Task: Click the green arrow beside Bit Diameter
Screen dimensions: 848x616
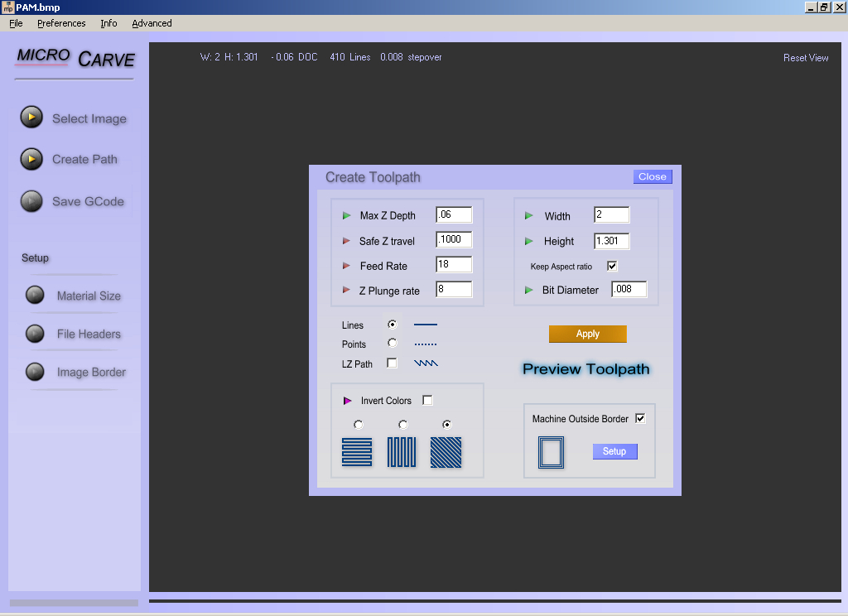Action: [x=529, y=291]
